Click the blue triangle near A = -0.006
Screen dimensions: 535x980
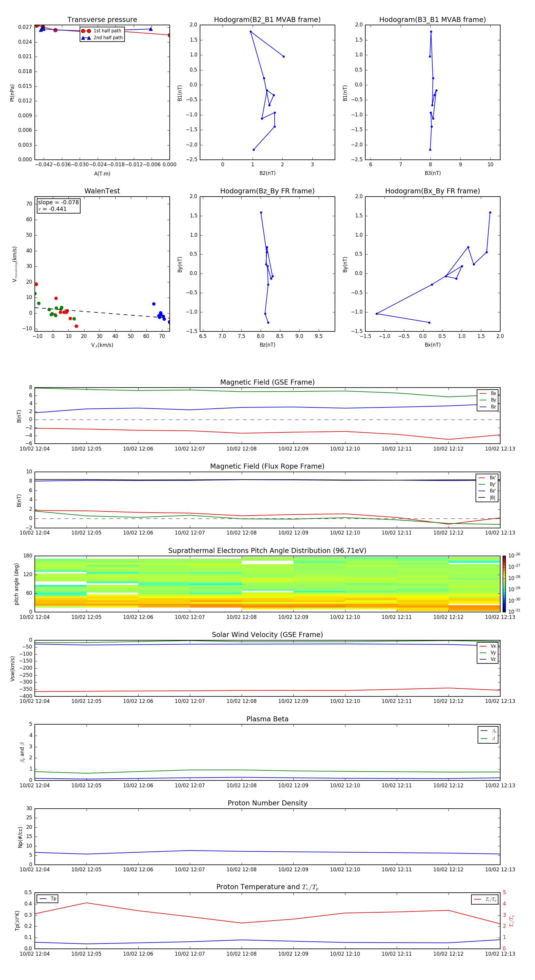(151, 29)
